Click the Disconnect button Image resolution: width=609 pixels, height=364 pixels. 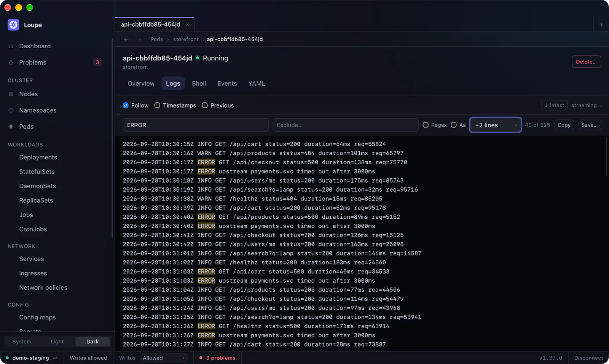(x=588, y=358)
